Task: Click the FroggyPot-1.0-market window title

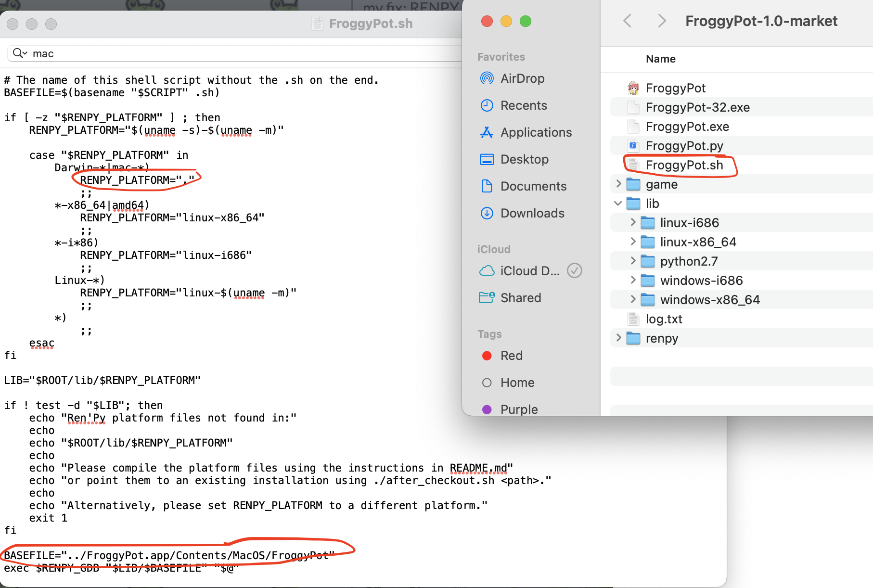Action: (x=761, y=21)
